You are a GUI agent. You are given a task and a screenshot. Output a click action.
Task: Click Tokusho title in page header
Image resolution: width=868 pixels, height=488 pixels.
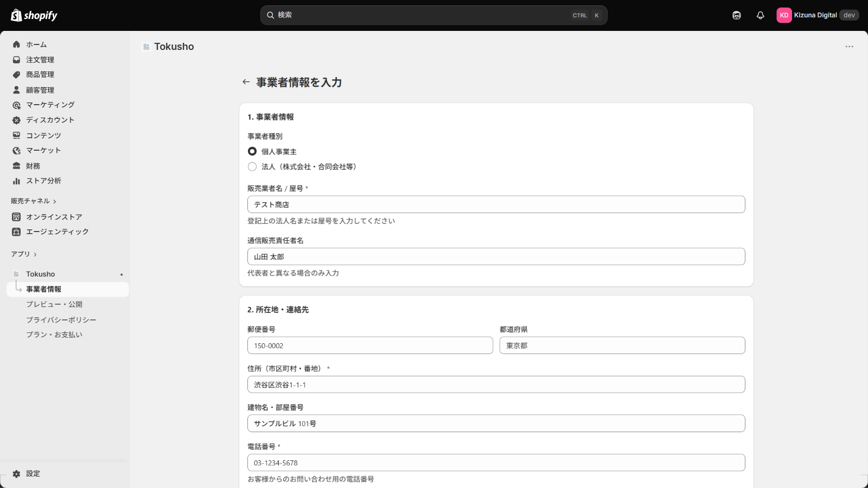click(174, 47)
